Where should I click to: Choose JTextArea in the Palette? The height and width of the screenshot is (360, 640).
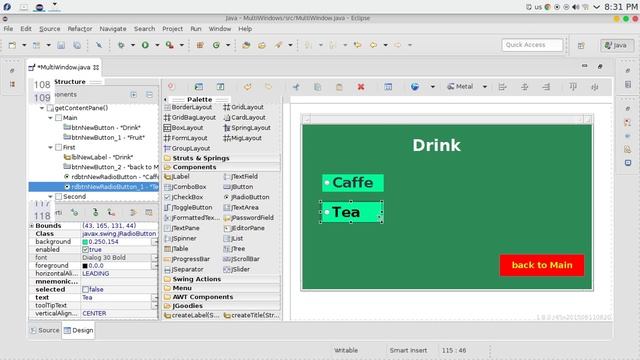pyautogui.click(x=241, y=207)
